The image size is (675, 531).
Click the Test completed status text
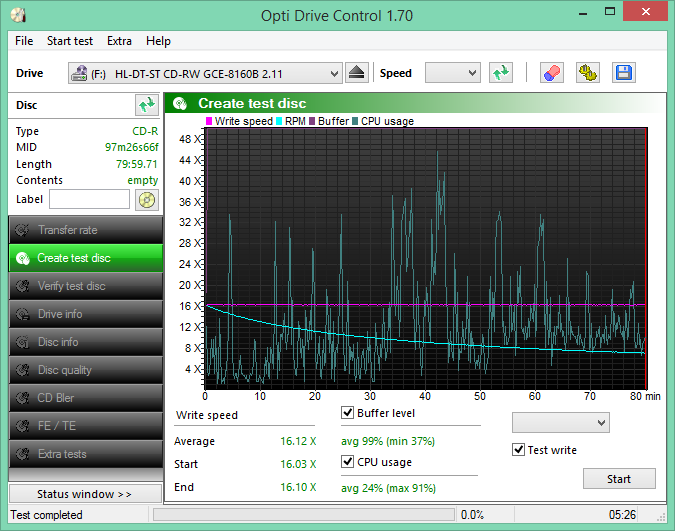click(x=46, y=515)
